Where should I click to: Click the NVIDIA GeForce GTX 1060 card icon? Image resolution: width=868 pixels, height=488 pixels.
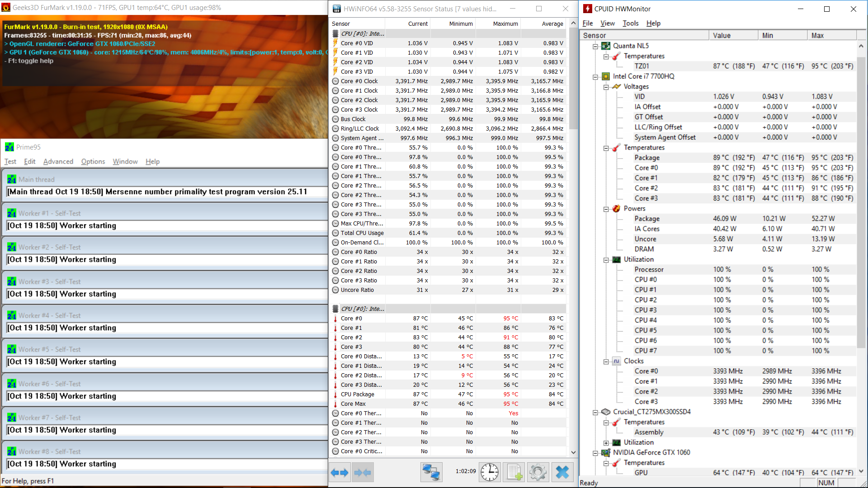tap(606, 452)
